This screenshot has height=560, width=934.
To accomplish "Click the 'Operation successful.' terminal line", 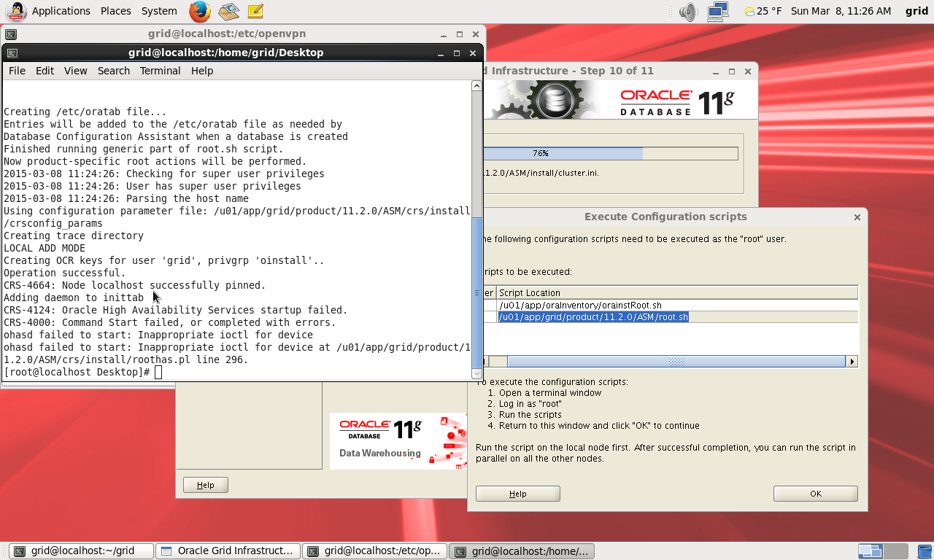I will click(65, 273).
